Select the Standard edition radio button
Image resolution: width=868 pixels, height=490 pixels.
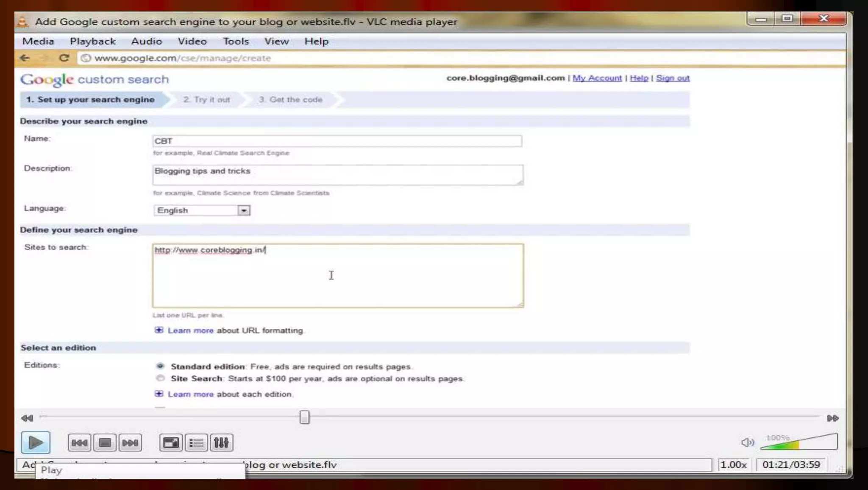(160, 366)
